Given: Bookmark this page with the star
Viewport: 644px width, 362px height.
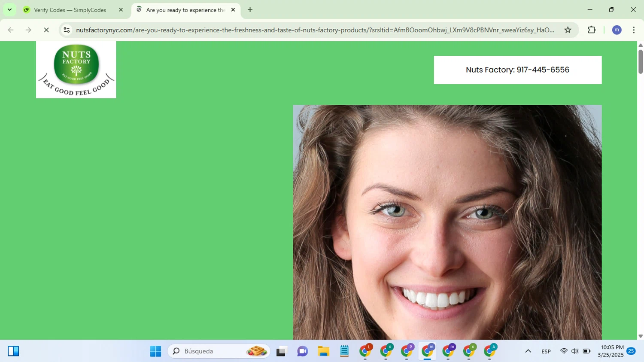Looking at the screenshot, I should pyautogui.click(x=568, y=30).
